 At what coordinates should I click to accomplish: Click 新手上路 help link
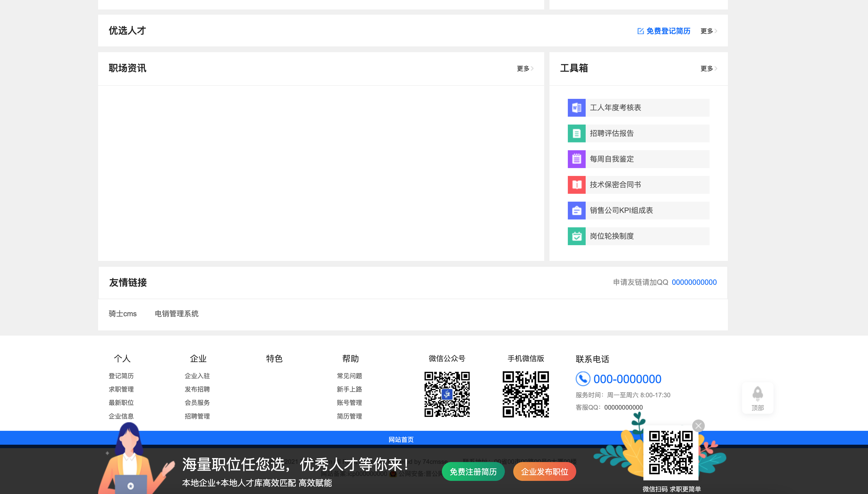(349, 389)
